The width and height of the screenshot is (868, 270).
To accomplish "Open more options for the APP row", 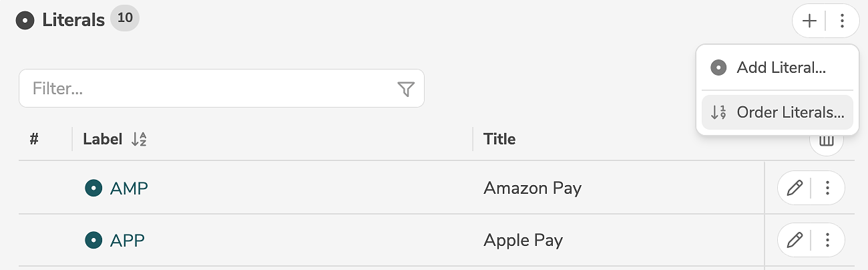I will tap(828, 240).
